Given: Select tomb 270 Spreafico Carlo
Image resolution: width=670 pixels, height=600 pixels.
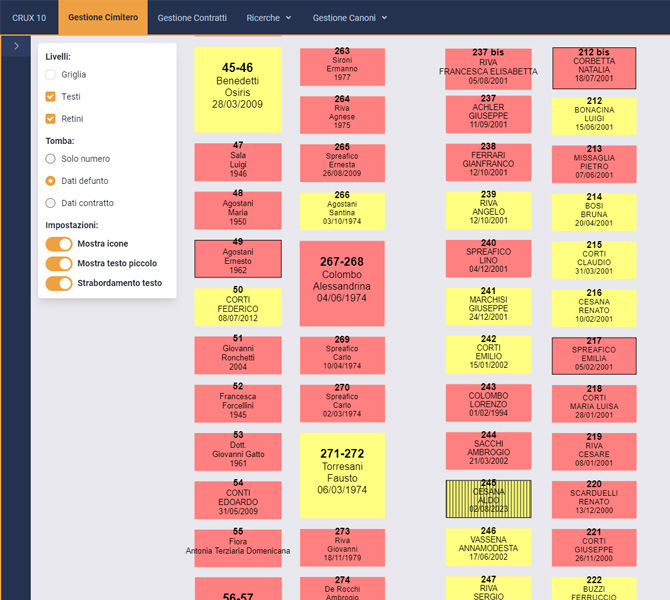Looking at the screenshot, I should [342, 404].
